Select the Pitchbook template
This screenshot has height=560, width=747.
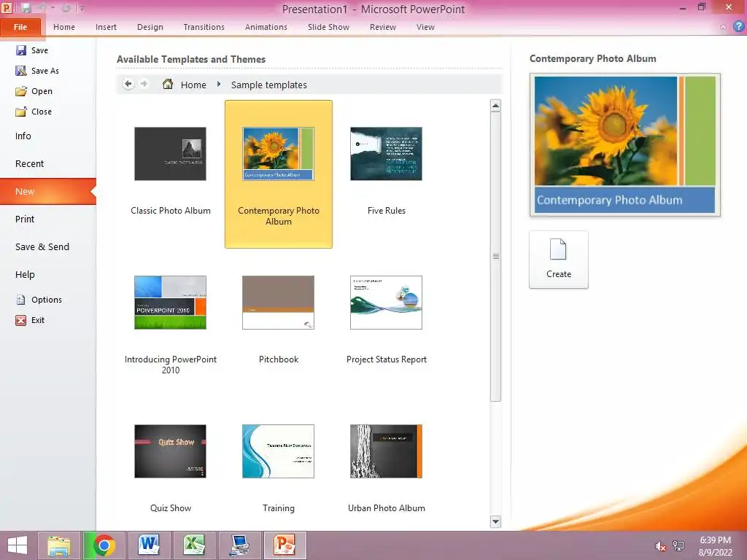[279, 324]
